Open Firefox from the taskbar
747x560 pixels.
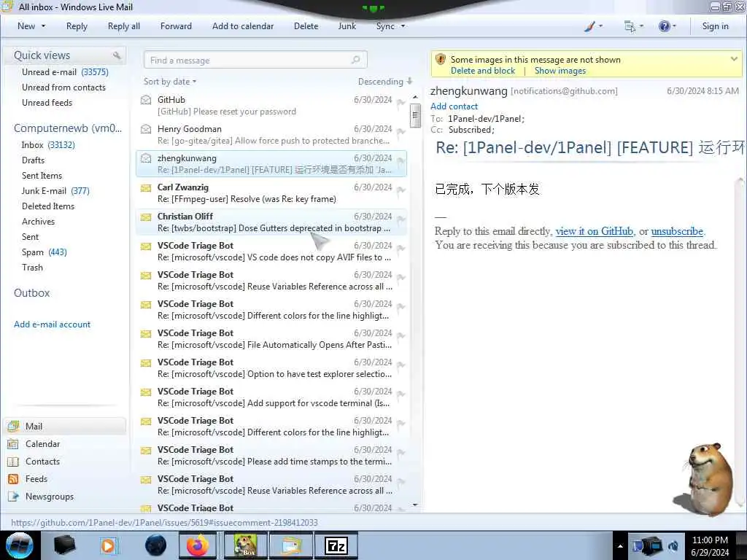point(198,545)
